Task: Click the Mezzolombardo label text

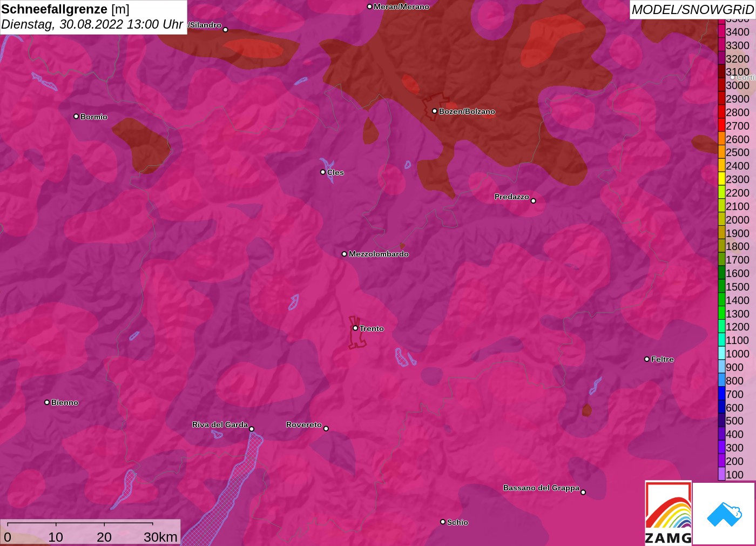Action: click(379, 254)
